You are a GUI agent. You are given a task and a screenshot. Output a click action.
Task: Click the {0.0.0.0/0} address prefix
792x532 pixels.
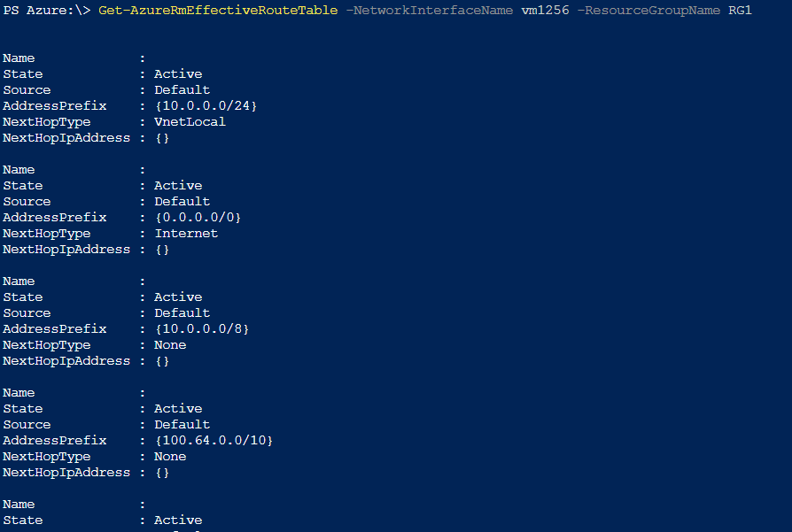coord(198,218)
